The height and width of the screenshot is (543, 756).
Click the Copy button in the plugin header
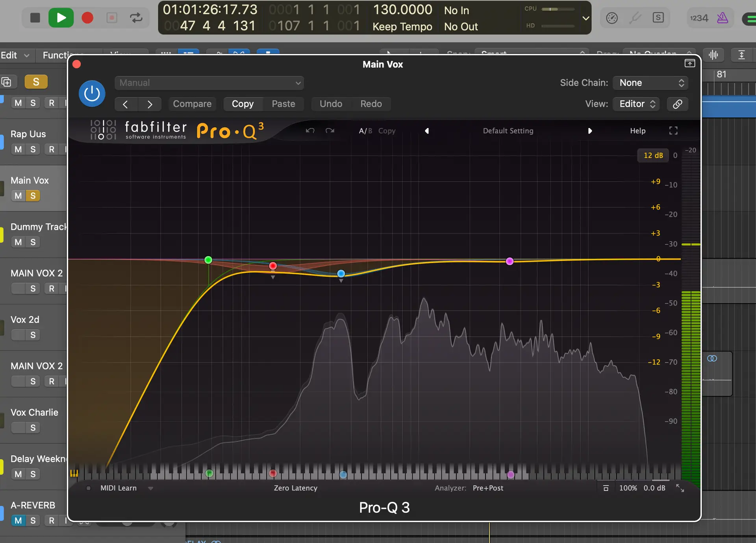coord(243,104)
